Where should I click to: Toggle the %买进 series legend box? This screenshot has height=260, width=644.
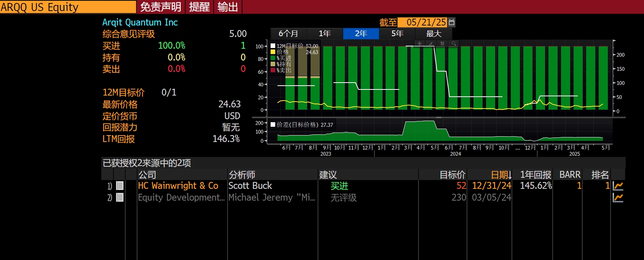pos(273,58)
